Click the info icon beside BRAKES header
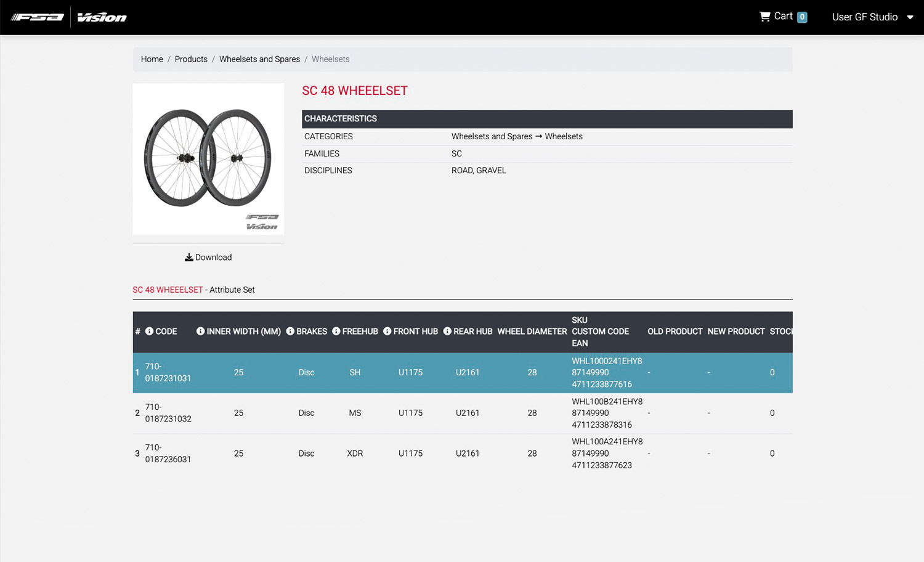 pyautogui.click(x=290, y=332)
